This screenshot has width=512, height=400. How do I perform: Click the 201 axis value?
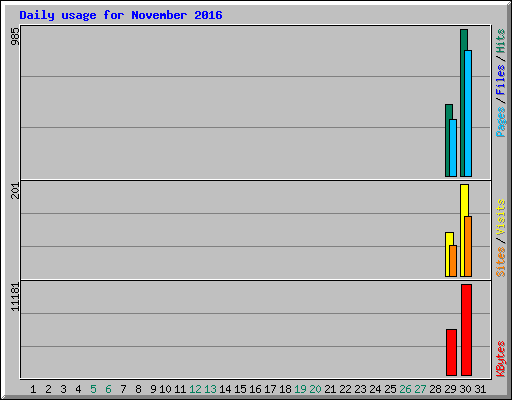tap(15, 191)
